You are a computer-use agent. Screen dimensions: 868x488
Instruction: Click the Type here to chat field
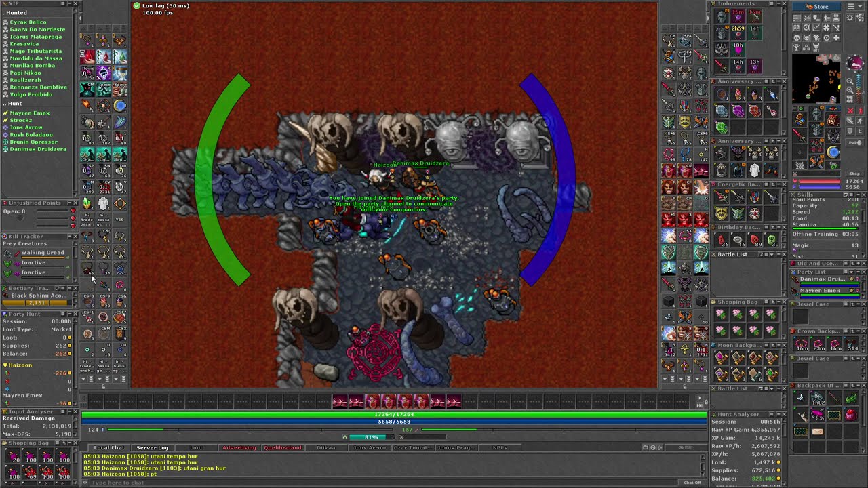tap(382, 483)
